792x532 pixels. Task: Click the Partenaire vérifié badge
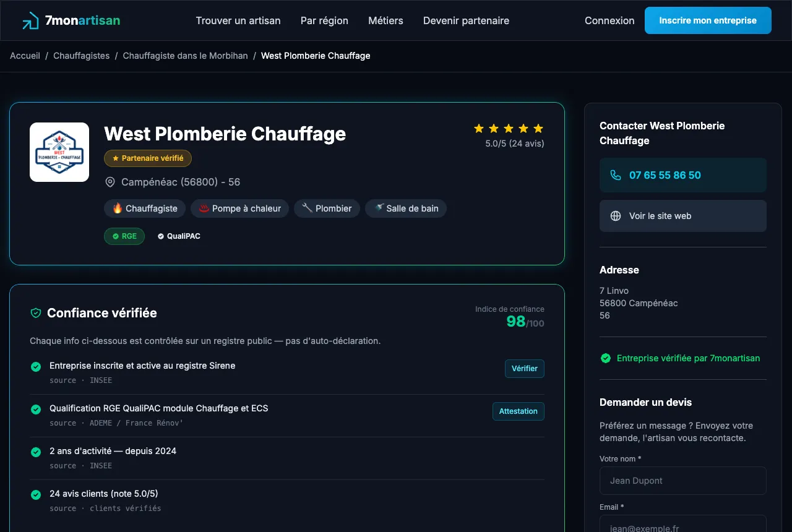click(148, 158)
